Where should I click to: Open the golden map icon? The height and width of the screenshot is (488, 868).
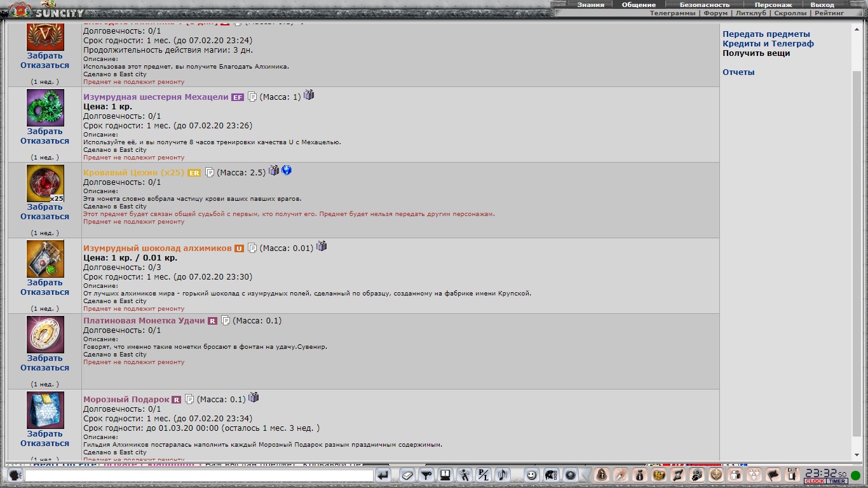(x=659, y=475)
